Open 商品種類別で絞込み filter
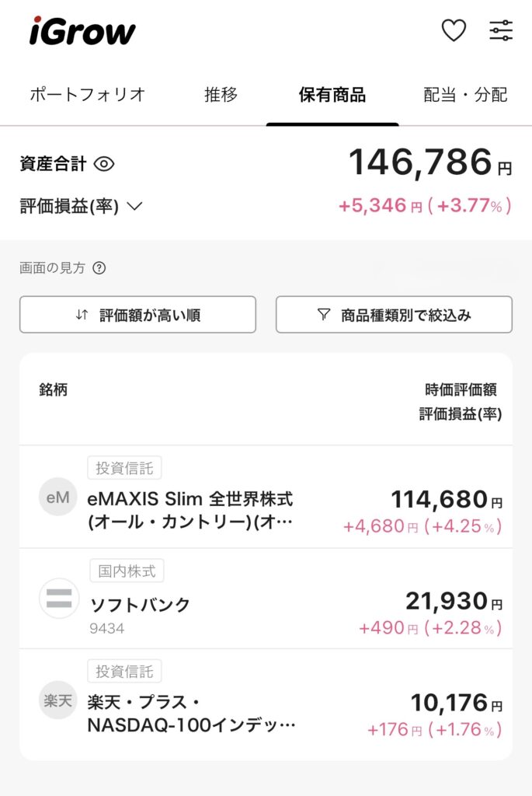Image resolution: width=532 pixels, height=796 pixels. [x=394, y=315]
